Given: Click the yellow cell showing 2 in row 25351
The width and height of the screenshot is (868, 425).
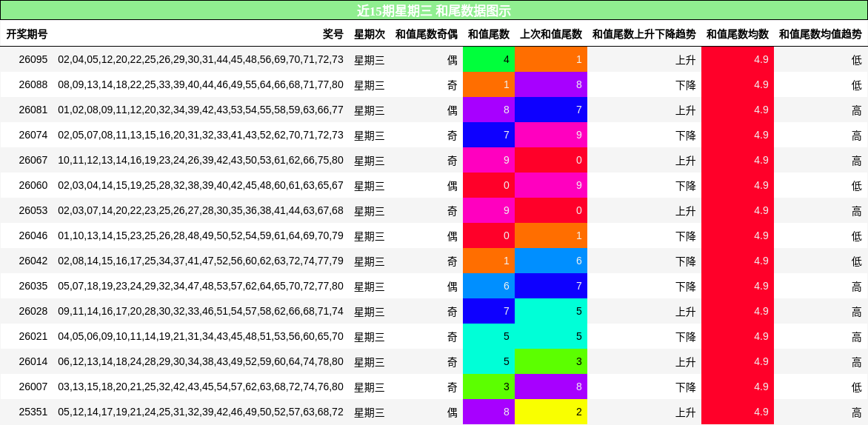Looking at the screenshot, I should [x=551, y=412].
